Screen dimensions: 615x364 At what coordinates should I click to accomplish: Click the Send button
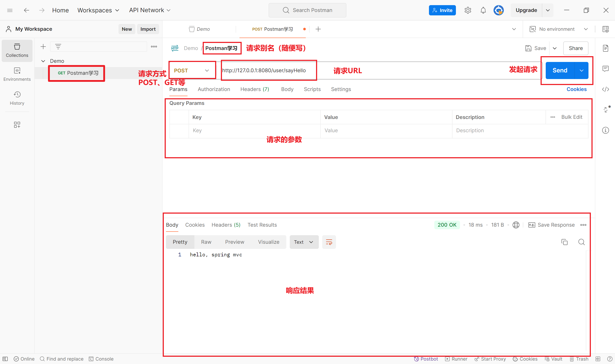[560, 71]
